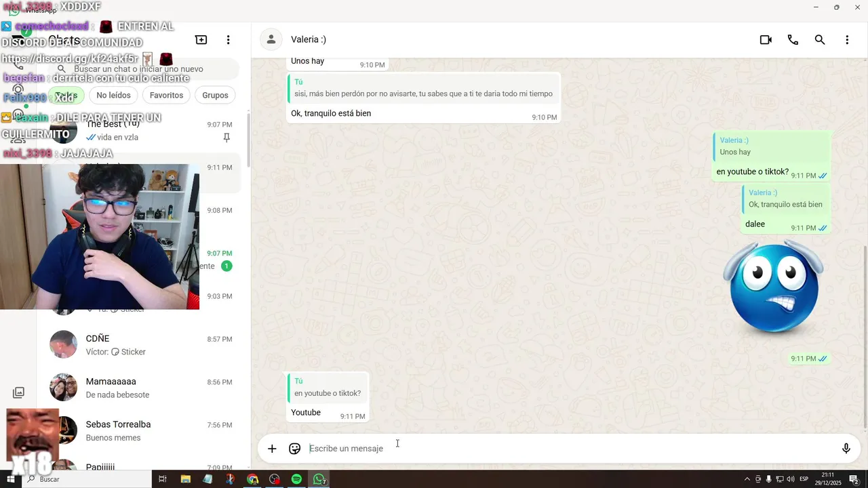Show hidden system tray icons

point(747,479)
